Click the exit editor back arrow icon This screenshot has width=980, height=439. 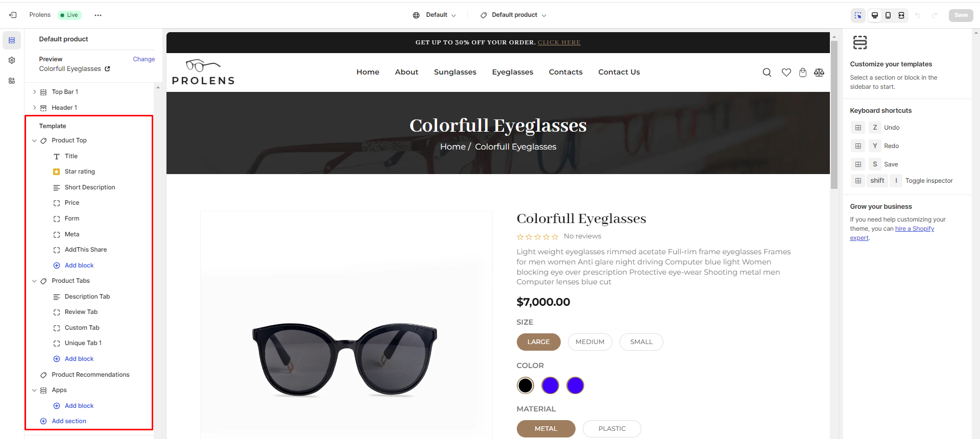pyautogui.click(x=13, y=15)
